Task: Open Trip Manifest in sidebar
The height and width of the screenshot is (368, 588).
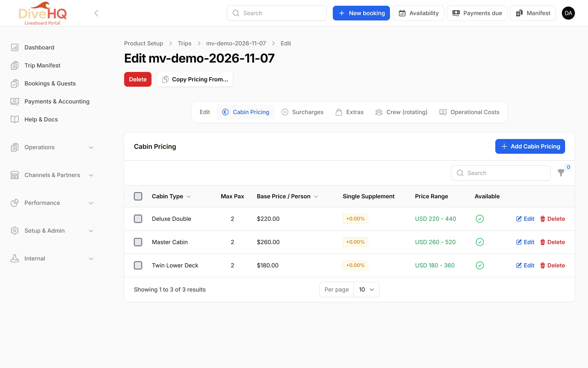Action: point(42,65)
